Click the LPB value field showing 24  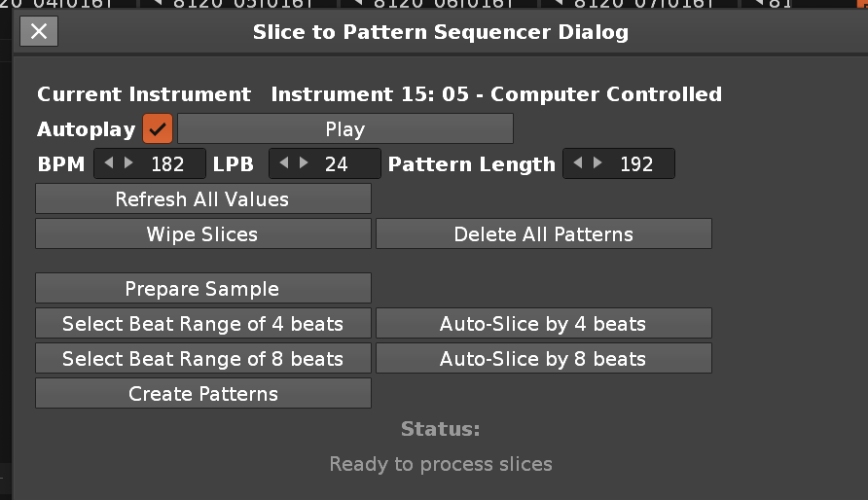(x=336, y=163)
